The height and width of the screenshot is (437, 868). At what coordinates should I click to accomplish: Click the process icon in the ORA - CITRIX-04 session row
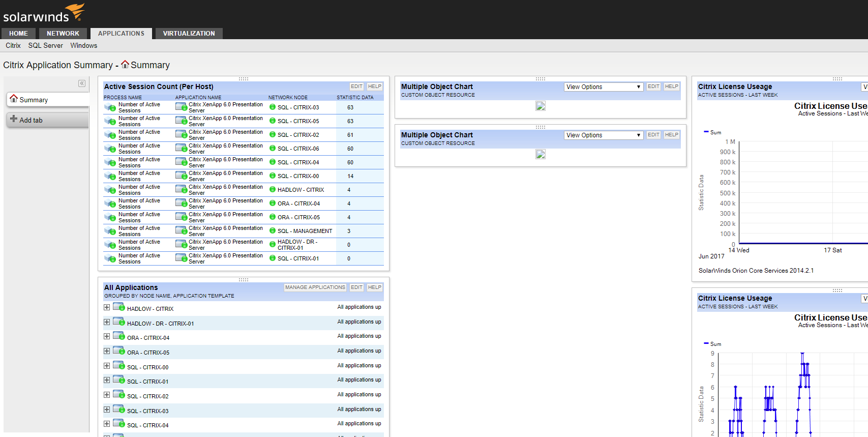(x=110, y=203)
